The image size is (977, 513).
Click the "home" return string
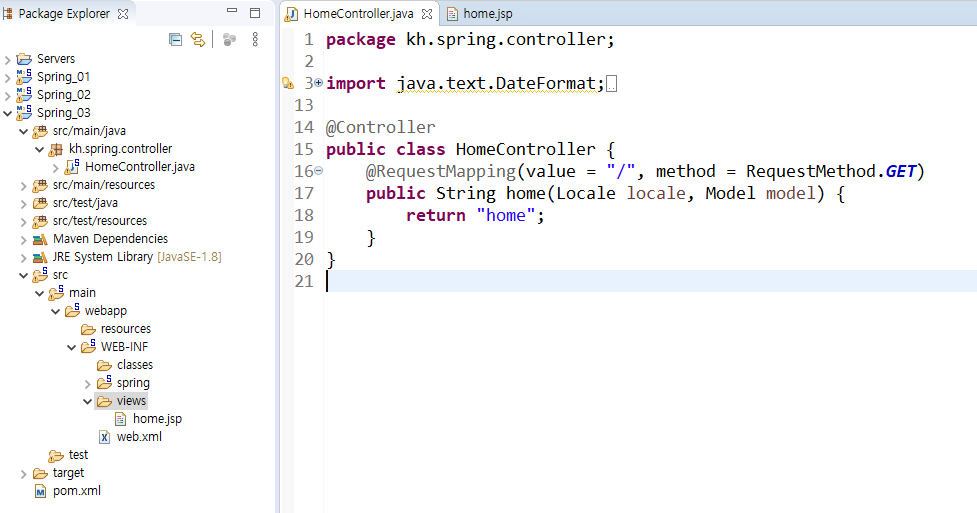pyautogui.click(x=505, y=216)
